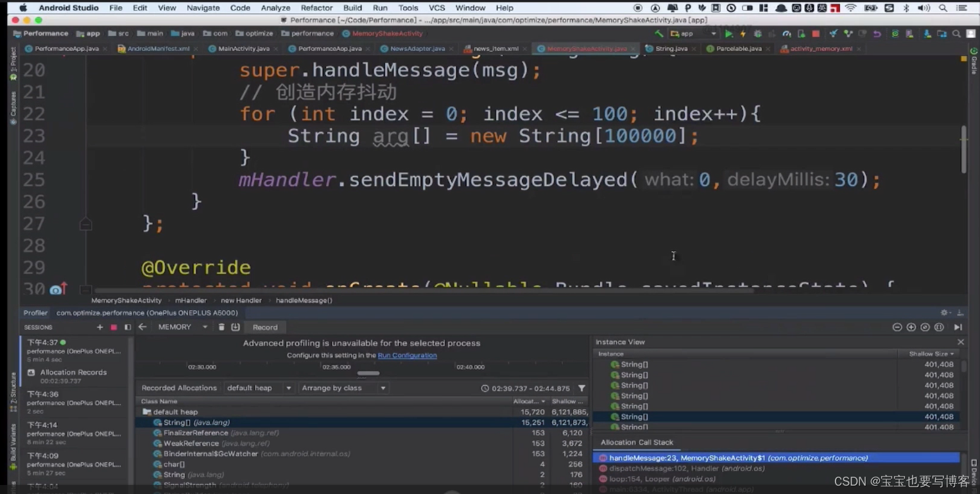Open the Refactor menu

(x=316, y=8)
